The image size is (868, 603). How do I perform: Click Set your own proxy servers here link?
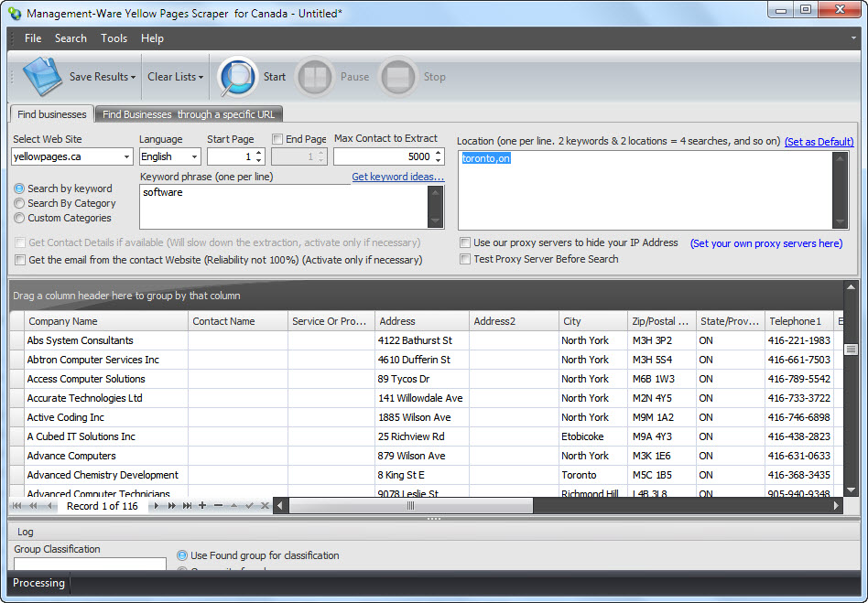[x=766, y=243]
